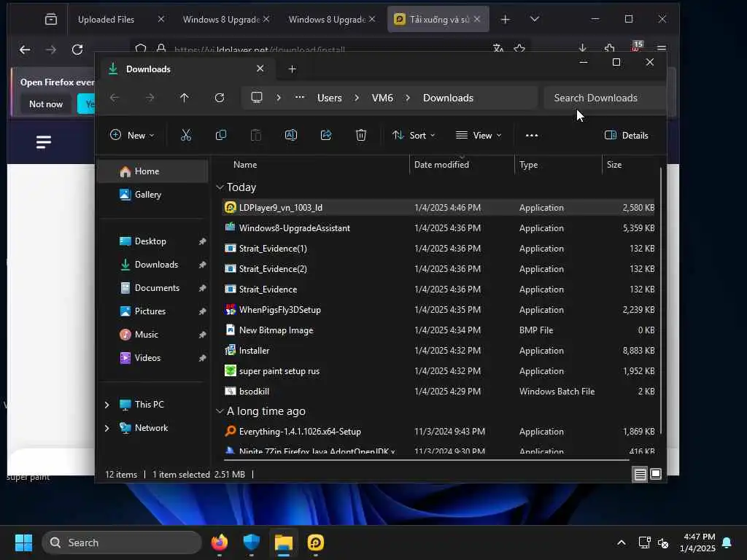747x560 pixels.
Task: Open the Windows Start menu
Action: (23, 542)
